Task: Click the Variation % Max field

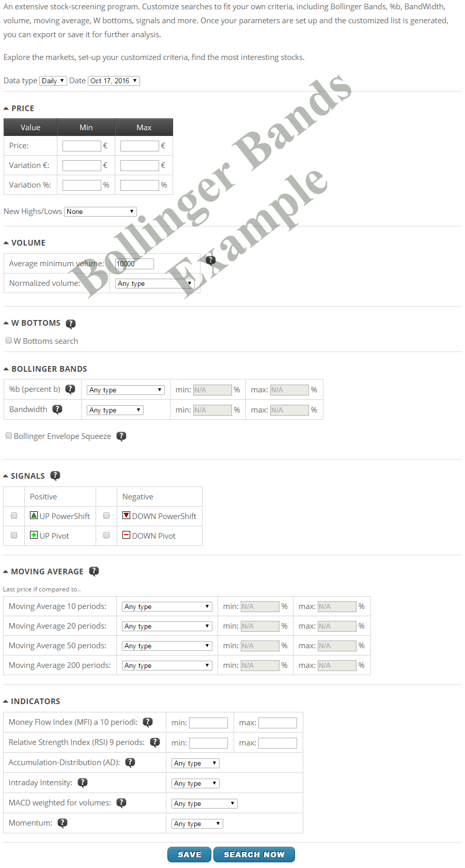Action: click(139, 185)
